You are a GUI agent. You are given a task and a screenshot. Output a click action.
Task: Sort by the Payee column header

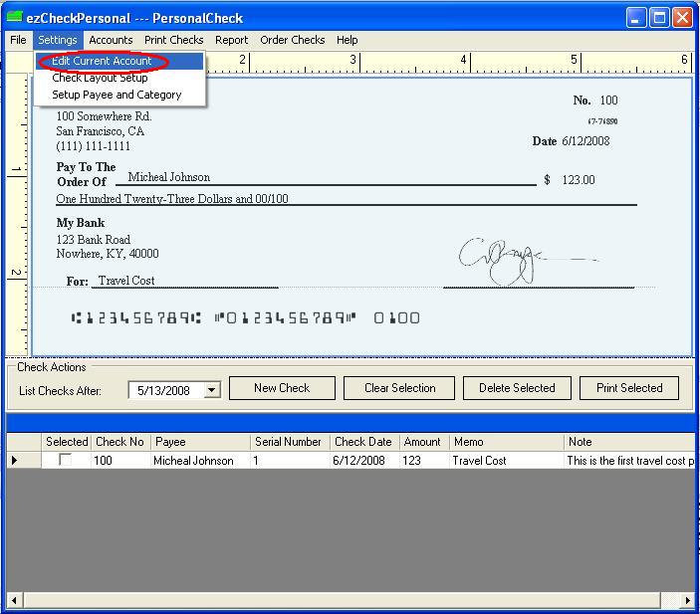point(200,442)
